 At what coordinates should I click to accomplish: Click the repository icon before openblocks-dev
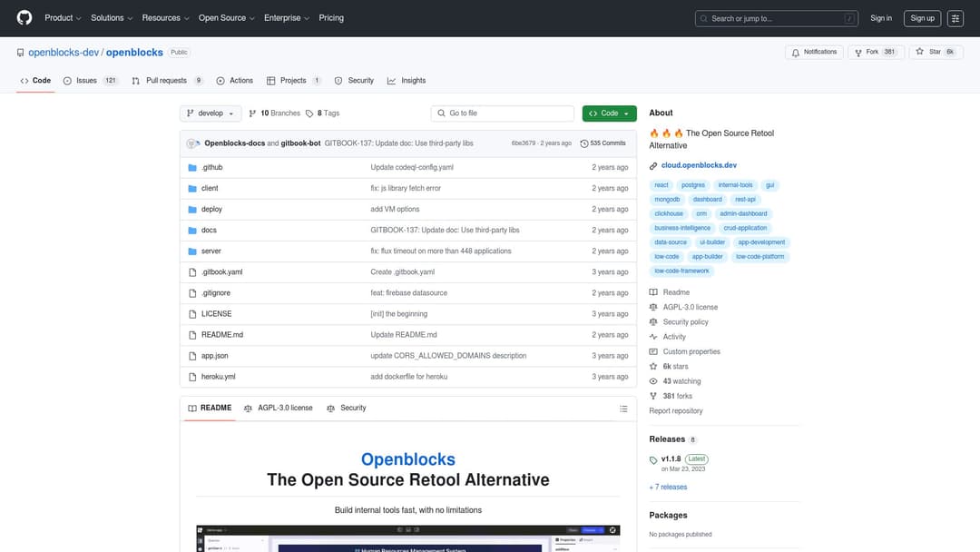pyautogui.click(x=21, y=53)
